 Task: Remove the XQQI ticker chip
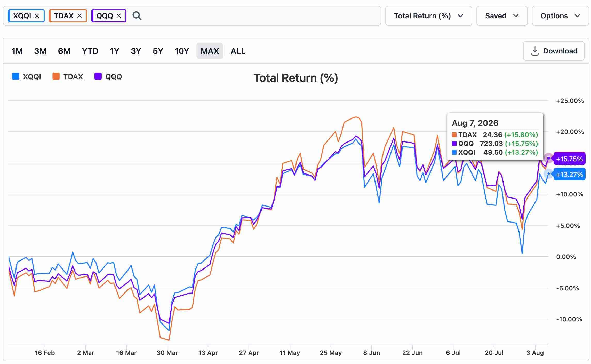tap(37, 16)
